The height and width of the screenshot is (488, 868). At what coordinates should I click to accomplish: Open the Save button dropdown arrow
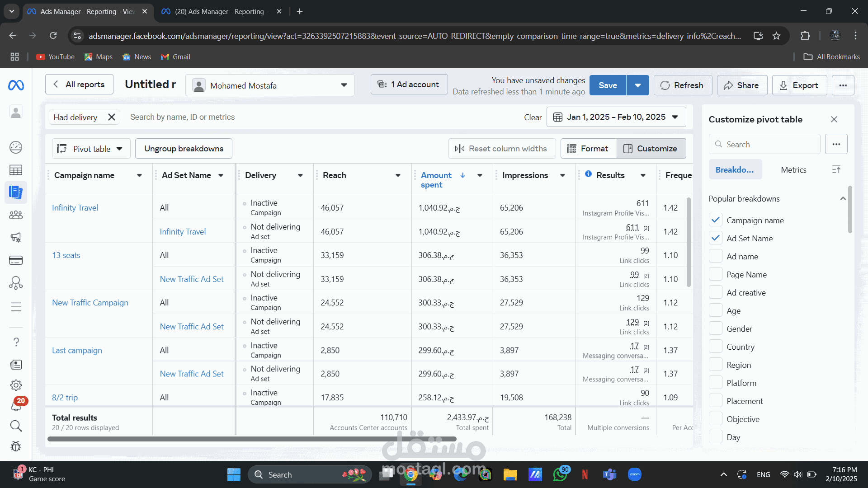[x=637, y=85]
